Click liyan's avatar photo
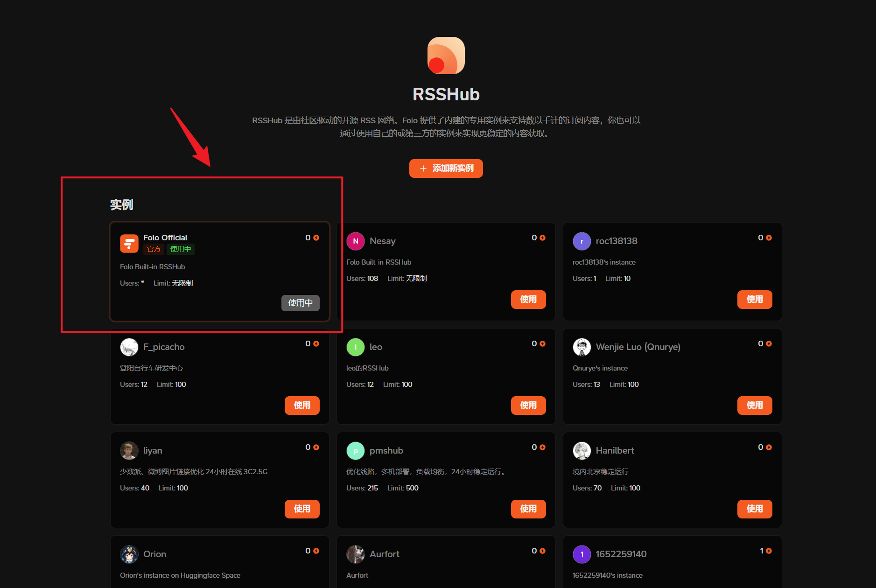The image size is (876, 588). [129, 451]
